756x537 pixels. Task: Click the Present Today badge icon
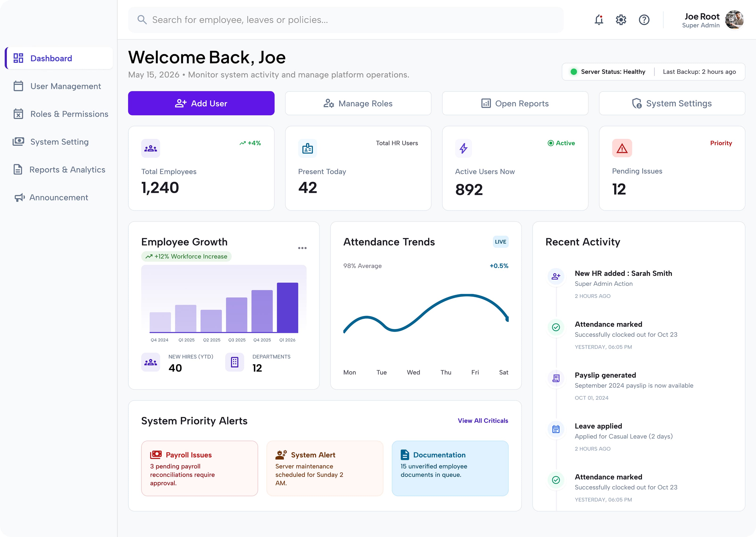(x=307, y=148)
